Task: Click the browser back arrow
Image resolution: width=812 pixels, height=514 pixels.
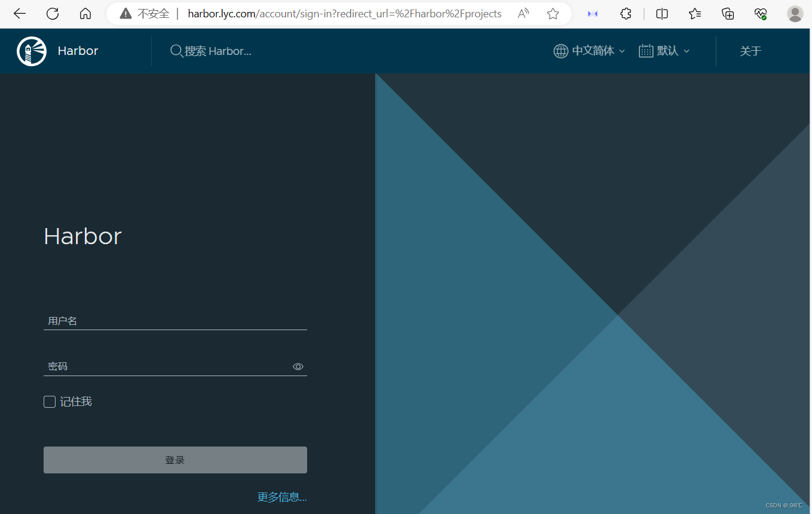Action: point(20,14)
